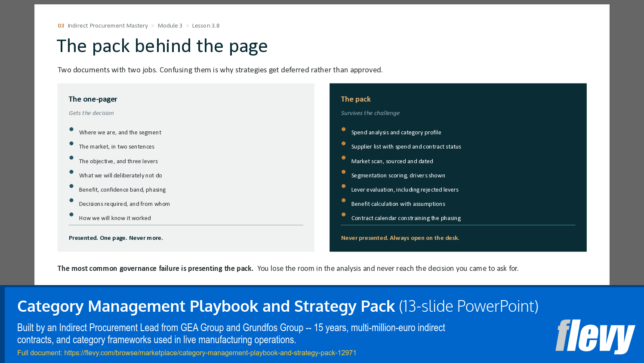Click 'Supplier list with spend and contract status'
Image resolution: width=644 pixels, height=363 pixels.
[406, 147]
